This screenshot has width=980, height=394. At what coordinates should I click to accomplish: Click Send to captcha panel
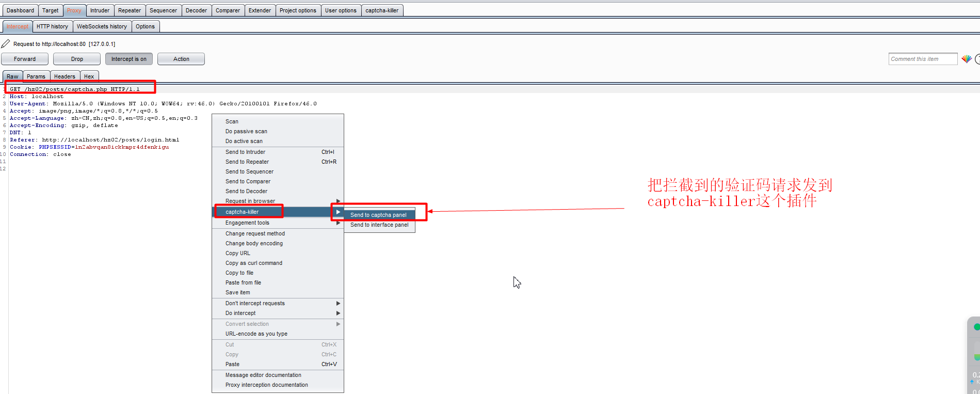379,215
